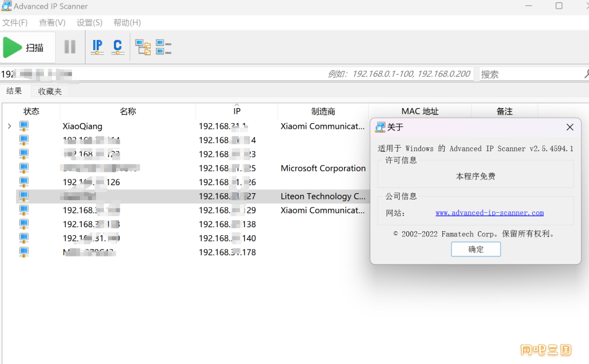The width and height of the screenshot is (589, 364).
Task: Select the Liteon Technology C... manufacturer cell
Action: coord(323,196)
